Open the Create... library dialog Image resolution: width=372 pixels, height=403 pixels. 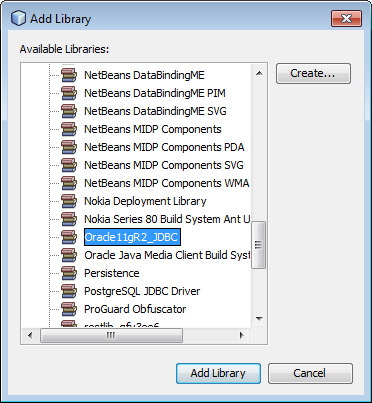pos(313,73)
